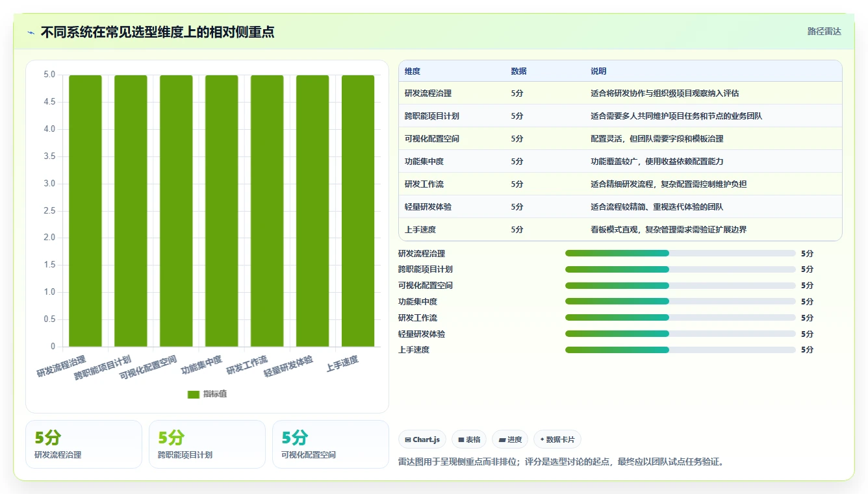Click description 配置灵活，但团队需要字段和模板治理

(657, 139)
